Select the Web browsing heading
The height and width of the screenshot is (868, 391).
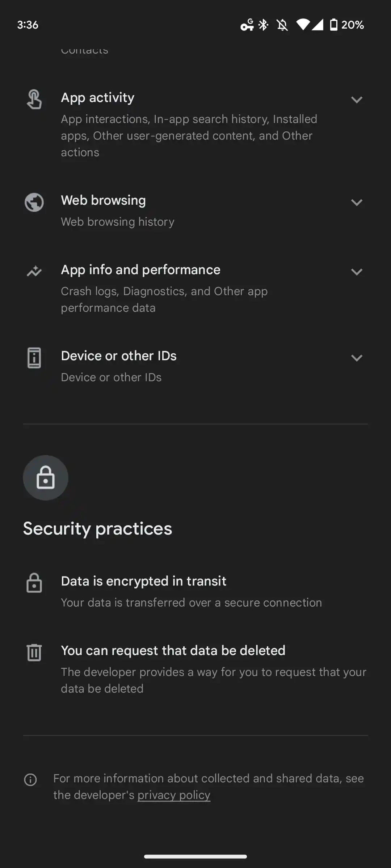tap(104, 200)
